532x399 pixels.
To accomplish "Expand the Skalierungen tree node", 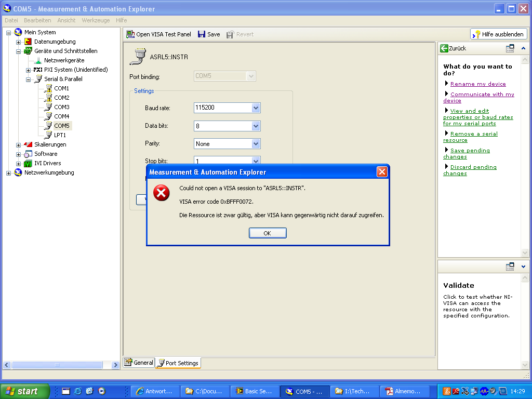I will [x=18, y=145].
